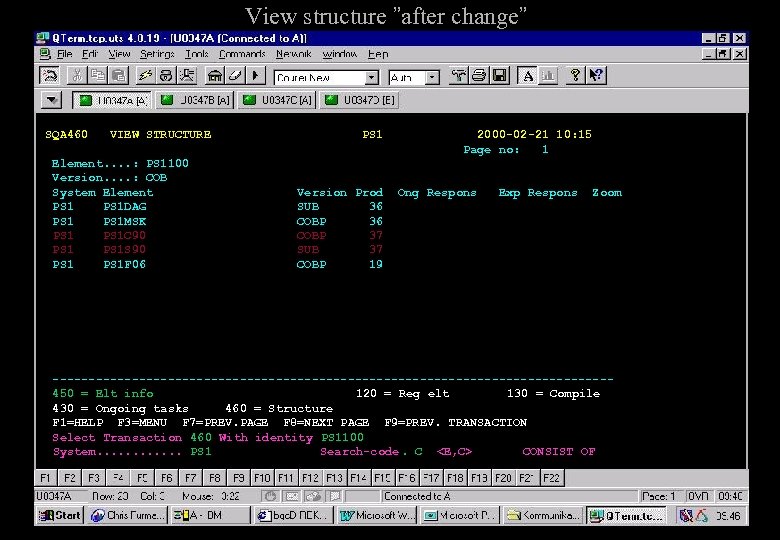This screenshot has width=780, height=540.
Task: Switch to session tab U0347A [A]
Action: pyautogui.click(x=112, y=100)
